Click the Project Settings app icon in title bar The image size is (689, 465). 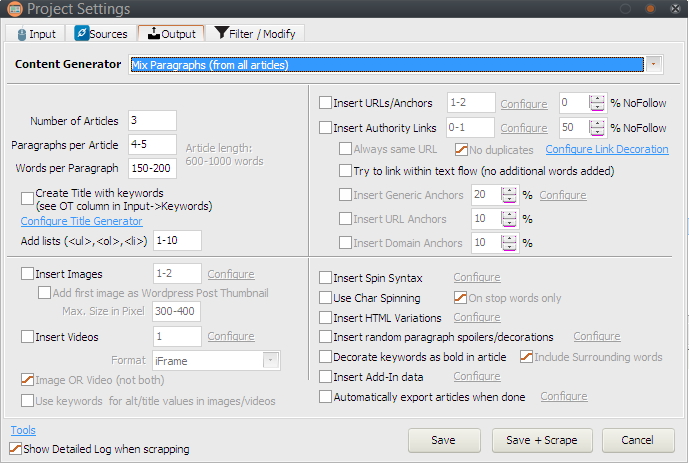(x=14, y=10)
